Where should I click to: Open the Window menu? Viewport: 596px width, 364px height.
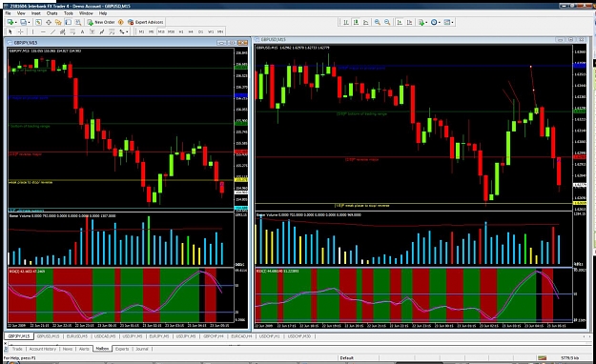(x=86, y=13)
